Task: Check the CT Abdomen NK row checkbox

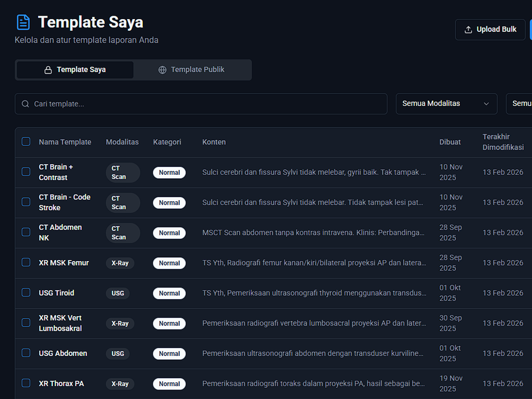Action: click(26, 232)
